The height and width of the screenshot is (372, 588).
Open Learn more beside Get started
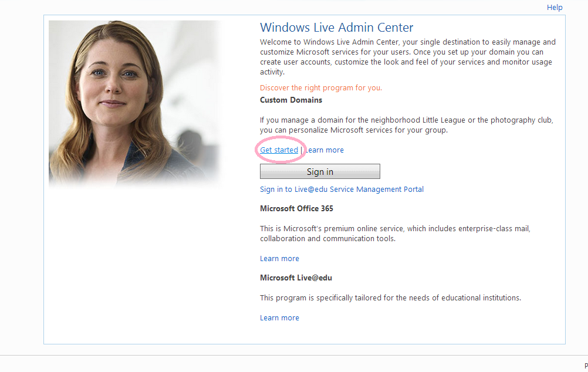click(x=325, y=150)
